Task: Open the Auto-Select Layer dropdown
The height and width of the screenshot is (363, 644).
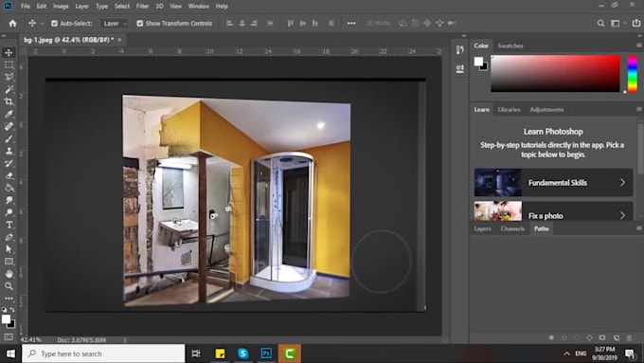Action: click(x=115, y=24)
